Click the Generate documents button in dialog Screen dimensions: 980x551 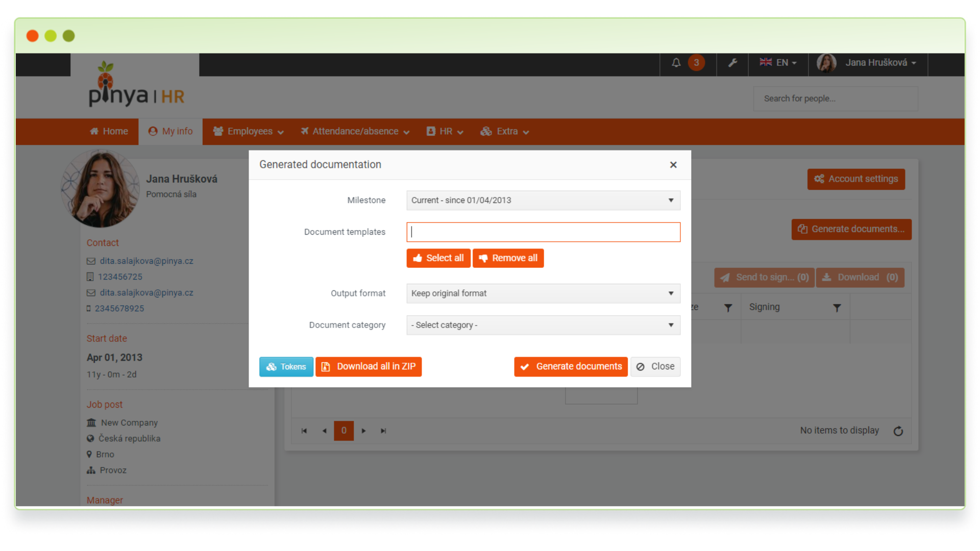[571, 367]
